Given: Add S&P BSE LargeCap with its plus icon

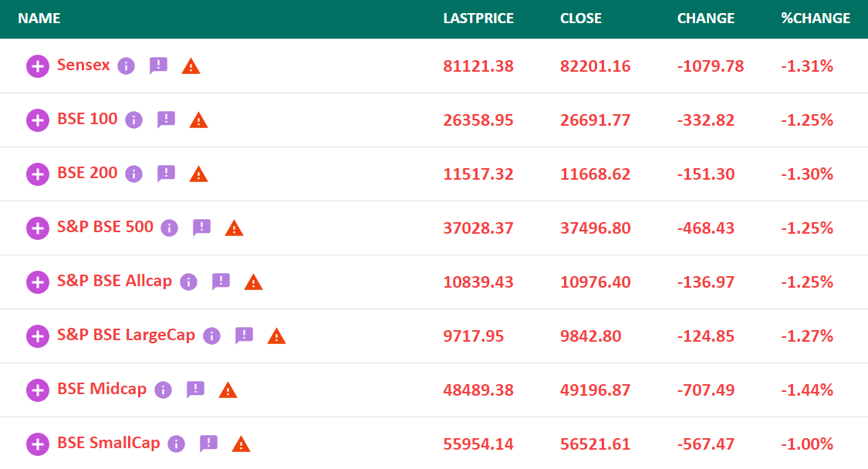Looking at the screenshot, I should pos(38,336).
